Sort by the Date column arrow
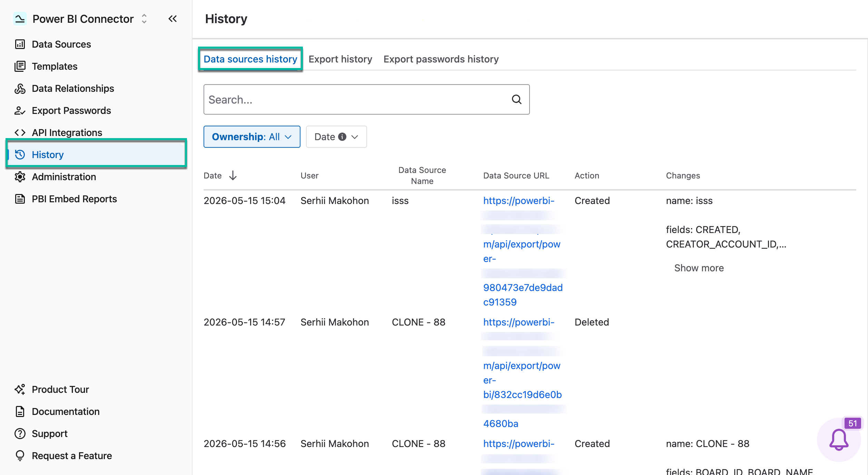Image resolution: width=868 pixels, height=475 pixels. (233, 175)
